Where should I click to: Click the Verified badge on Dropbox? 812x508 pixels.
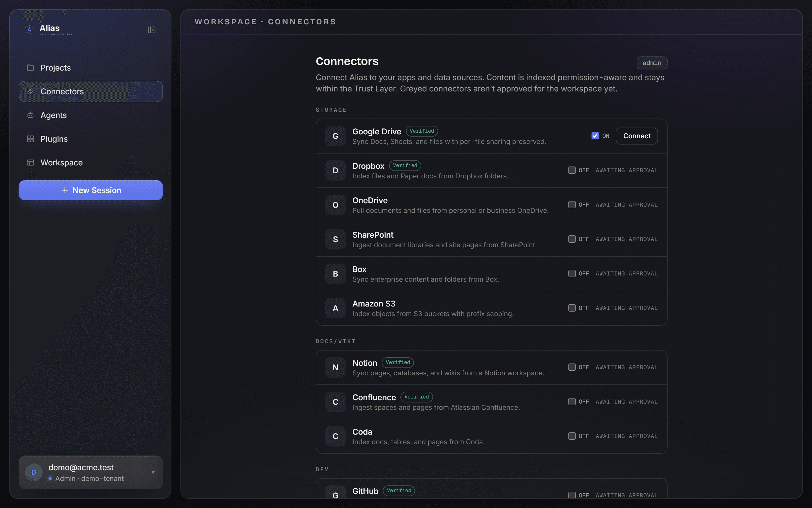[405, 165]
